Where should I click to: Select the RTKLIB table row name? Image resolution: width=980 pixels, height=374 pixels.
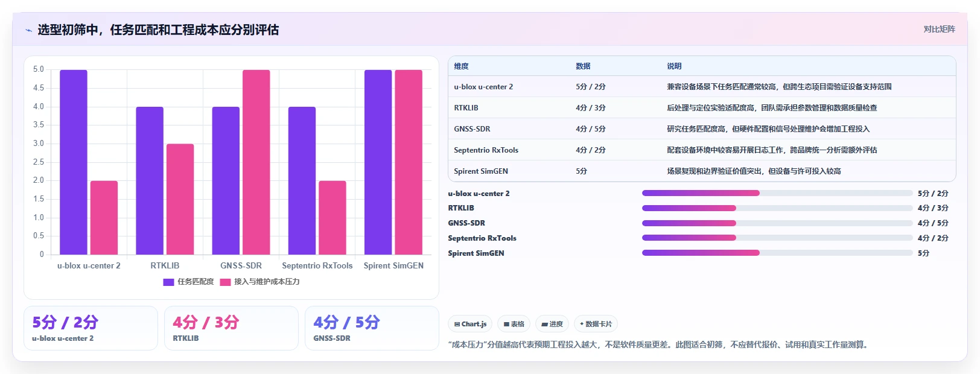pos(466,108)
